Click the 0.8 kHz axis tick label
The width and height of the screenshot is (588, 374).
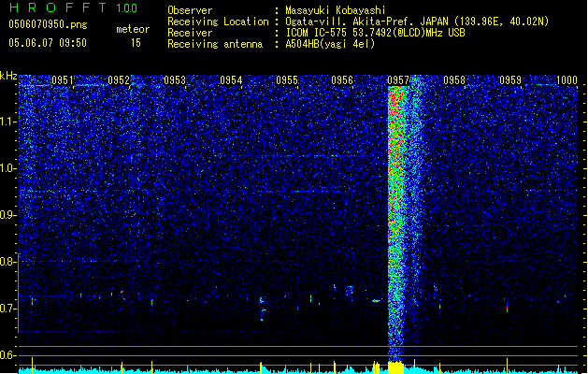pyautogui.click(x=7, y=262)
